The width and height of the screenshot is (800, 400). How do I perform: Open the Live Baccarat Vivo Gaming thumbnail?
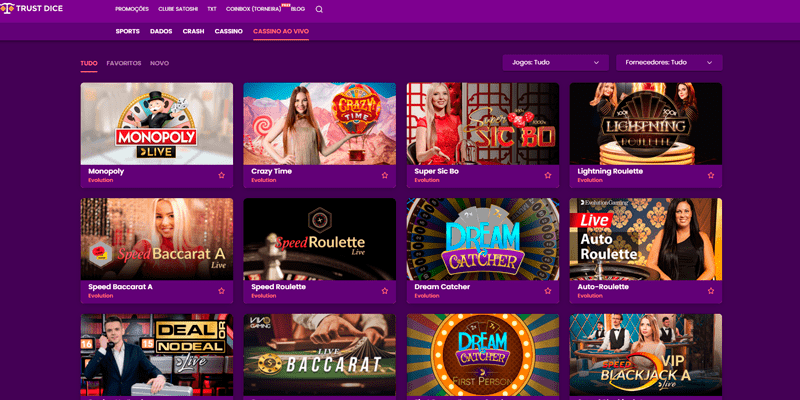(319, 355)
